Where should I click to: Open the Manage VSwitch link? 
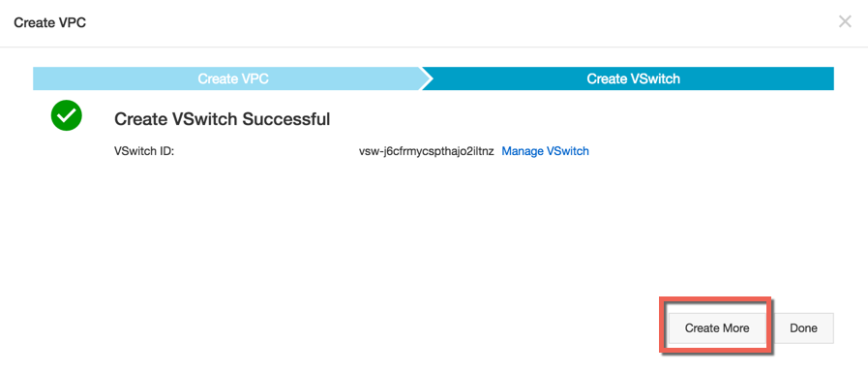[545, 151]
